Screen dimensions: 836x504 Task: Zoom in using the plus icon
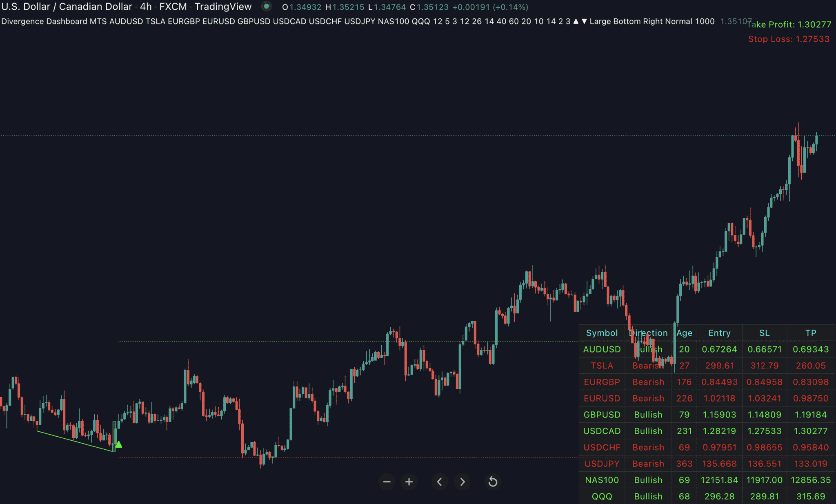coord(409,482)
